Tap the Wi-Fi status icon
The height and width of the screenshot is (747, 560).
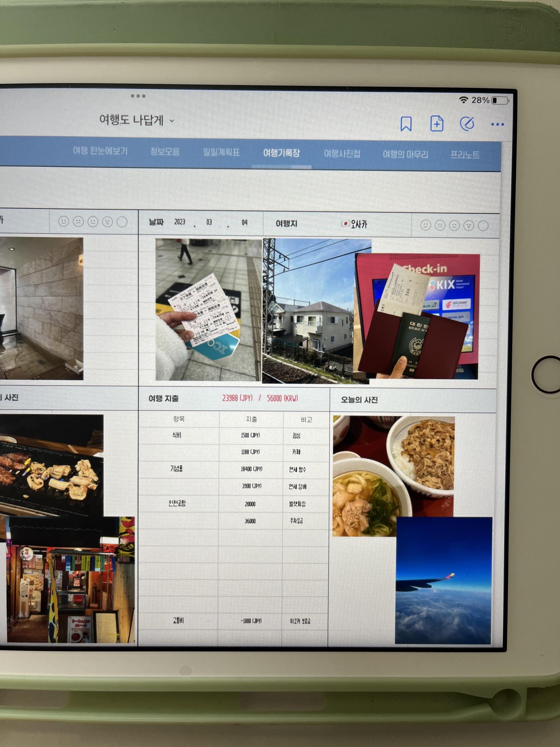pos(464,100)
